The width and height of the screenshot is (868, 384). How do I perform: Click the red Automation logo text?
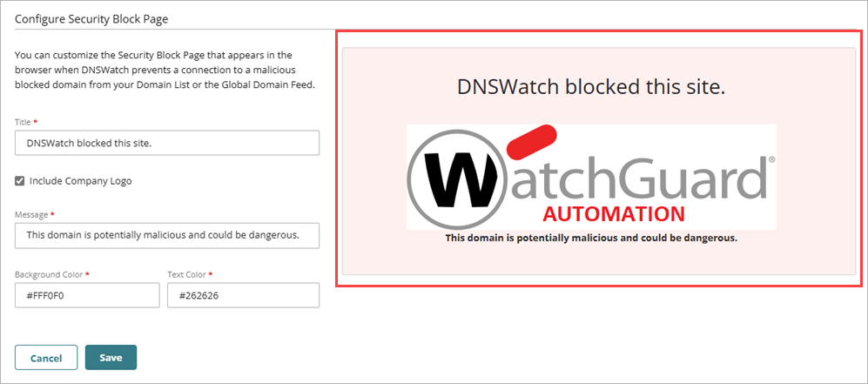point(614,213)
